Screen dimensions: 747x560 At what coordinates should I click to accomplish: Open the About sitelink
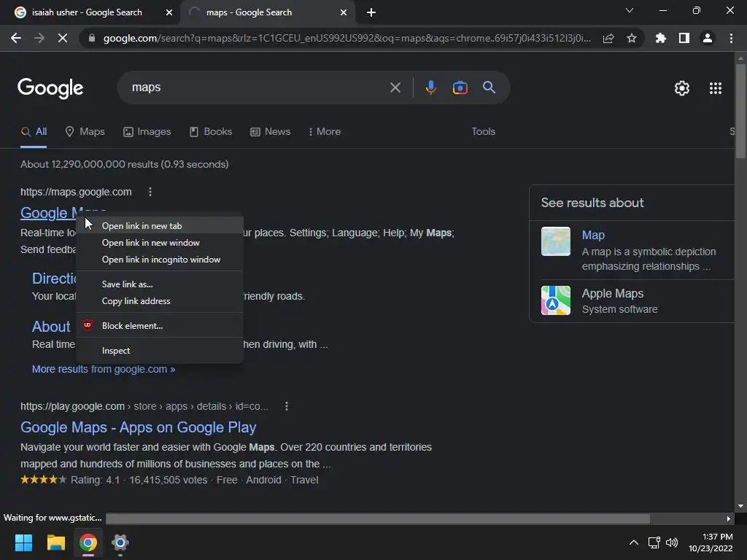tap(51, 327)
